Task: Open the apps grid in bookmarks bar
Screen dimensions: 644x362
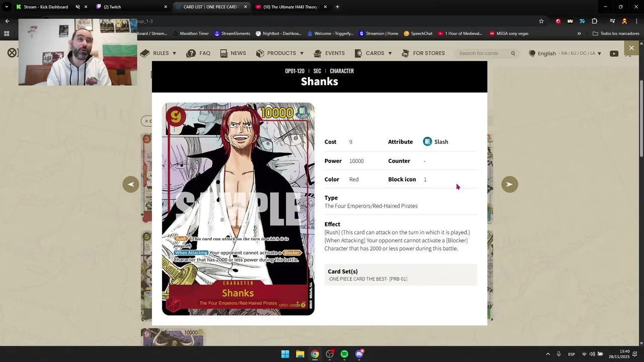Action: (x=7, y=34)
